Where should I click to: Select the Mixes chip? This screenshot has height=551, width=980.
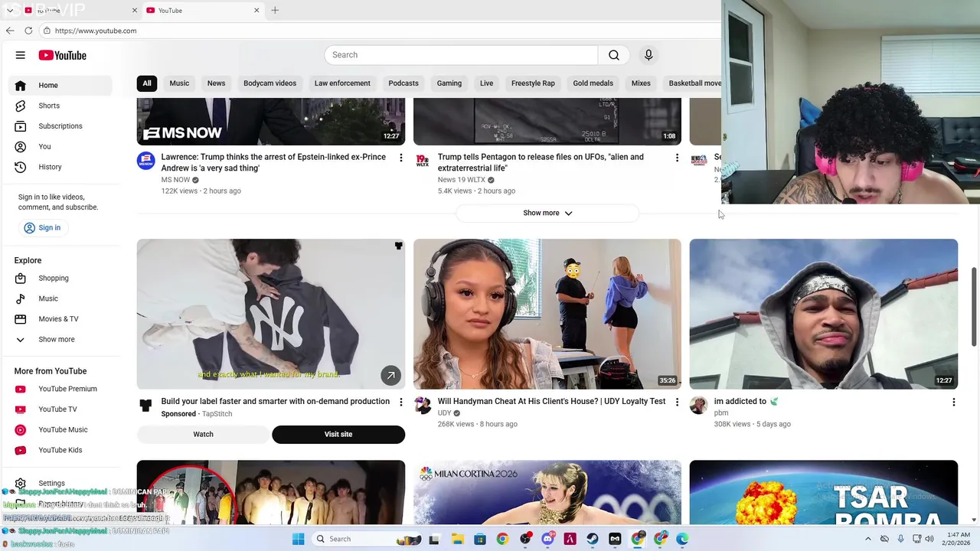click(641, 83)
